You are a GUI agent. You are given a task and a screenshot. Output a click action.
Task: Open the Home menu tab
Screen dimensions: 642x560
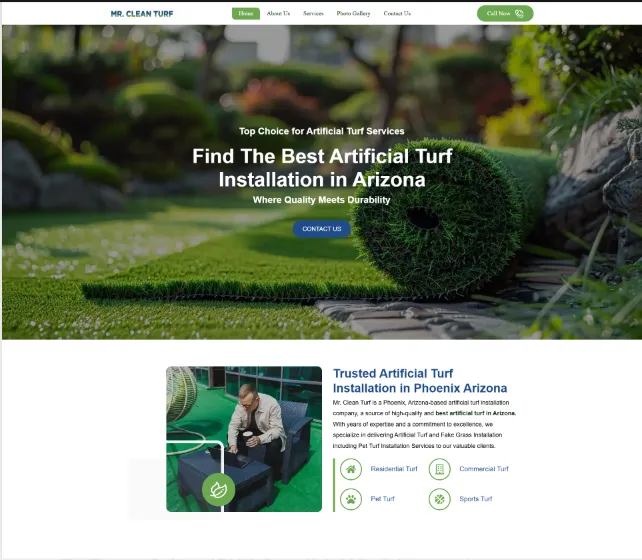(x=246, y=14)
